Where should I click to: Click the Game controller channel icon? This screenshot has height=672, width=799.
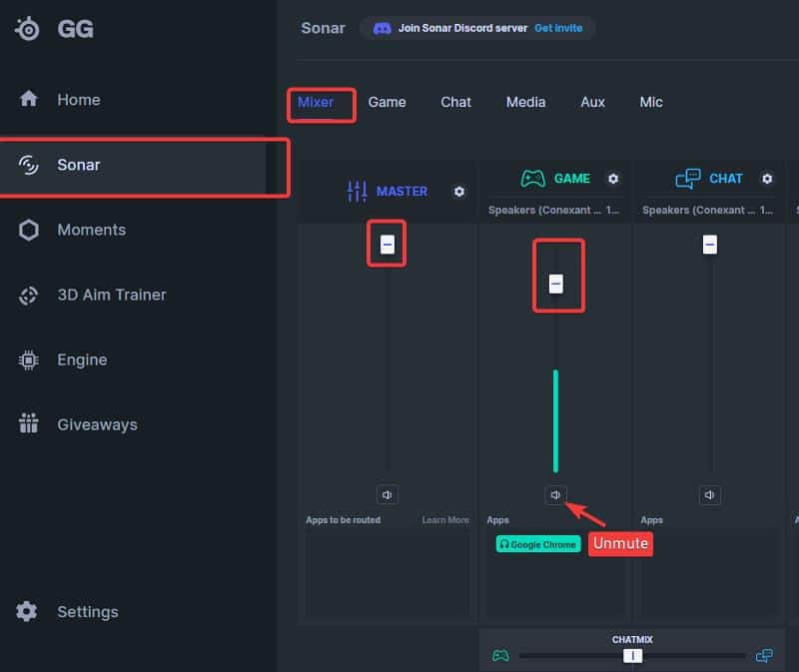point(532,179)
